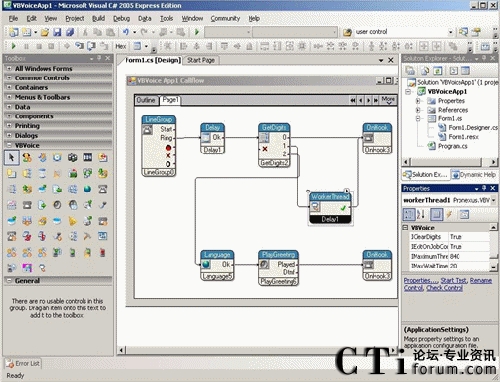Collapse the VBVoice toolbox group
This screenshot has height=382, width=500.
(x=9, y=145)
